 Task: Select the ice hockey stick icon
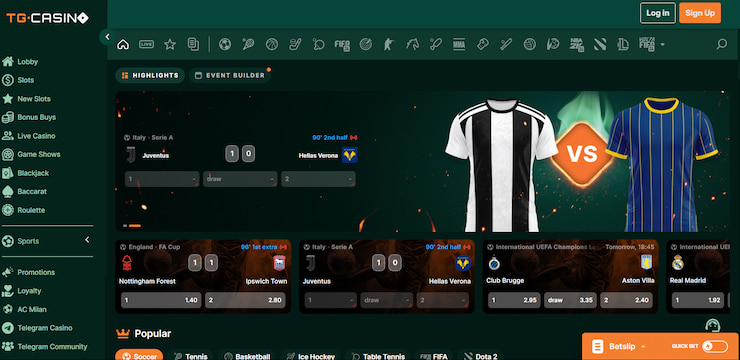click(x=295, y=44)
